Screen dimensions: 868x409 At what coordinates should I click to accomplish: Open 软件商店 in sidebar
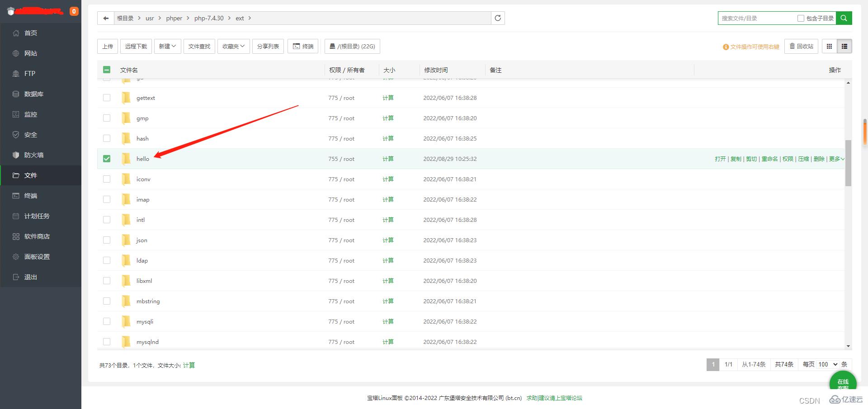(41, 236)
